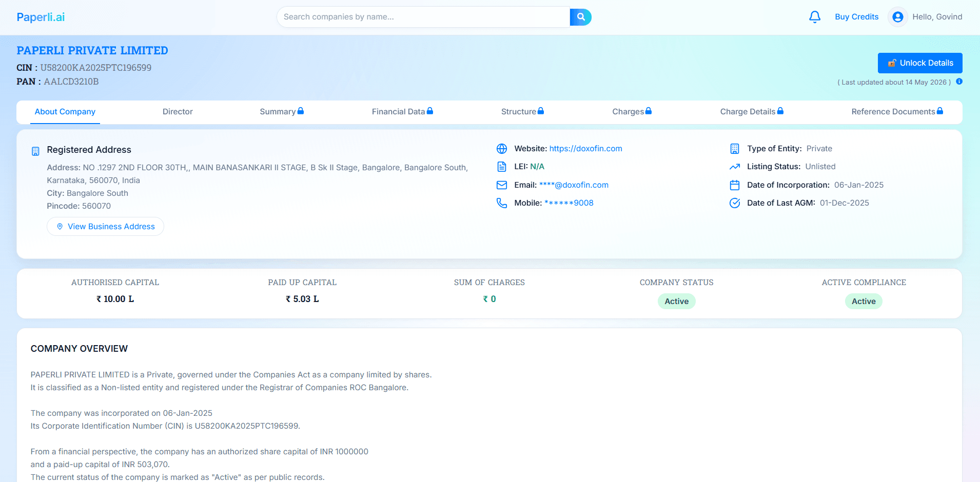This screenshot has width=980, height=482.
Task: Click the Type of Entity building icon
Action: pyautogui.click(x=735, y=149)
